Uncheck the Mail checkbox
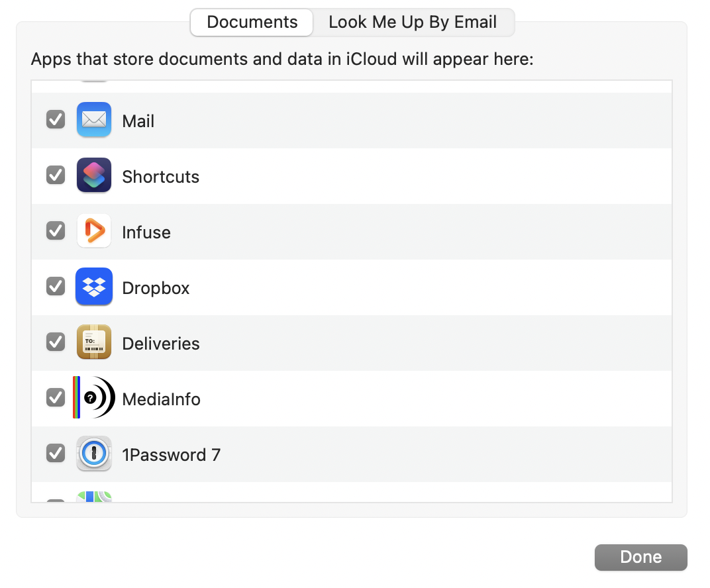This screenshot has height=588, width=710. [x=56, y=120]
